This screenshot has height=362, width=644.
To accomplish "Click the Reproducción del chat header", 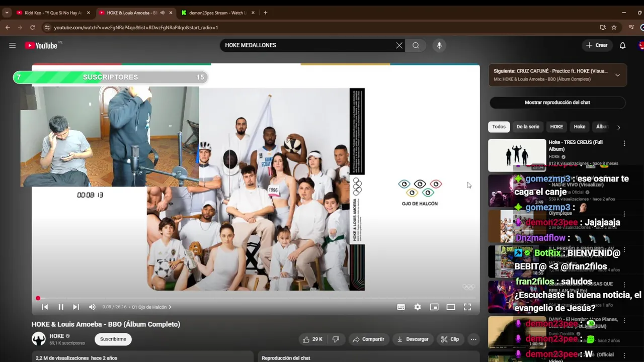I will pyautogui.click(x=286, y=358).
